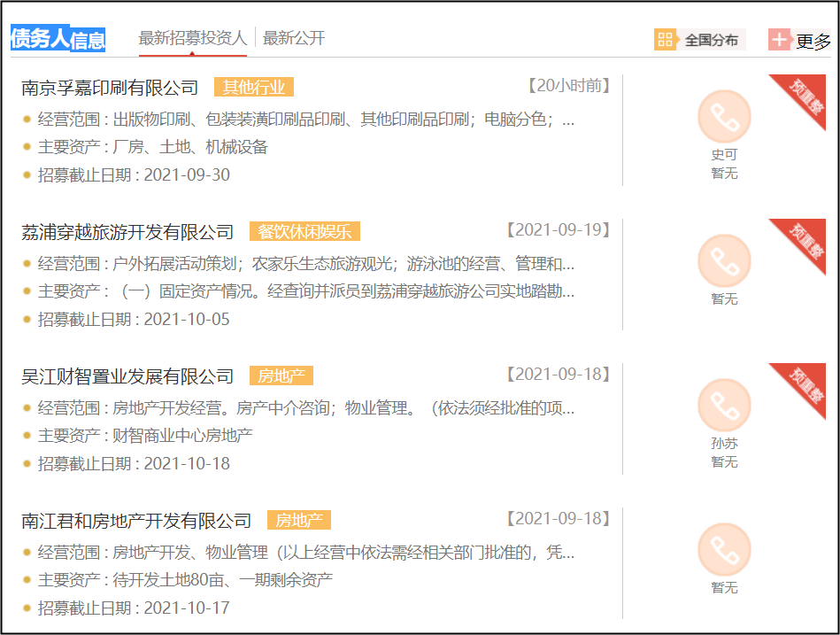Switch to 最新公开 tab
This screenshot has width=840, height=635.
tap(294, 38)
